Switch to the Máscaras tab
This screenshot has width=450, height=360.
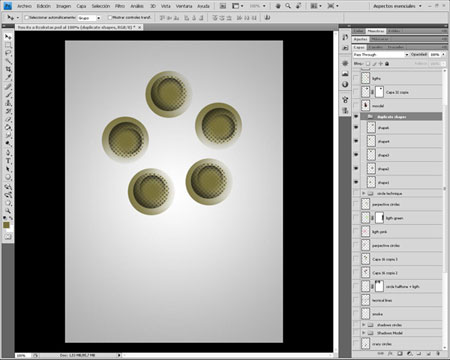pos(380,39)
